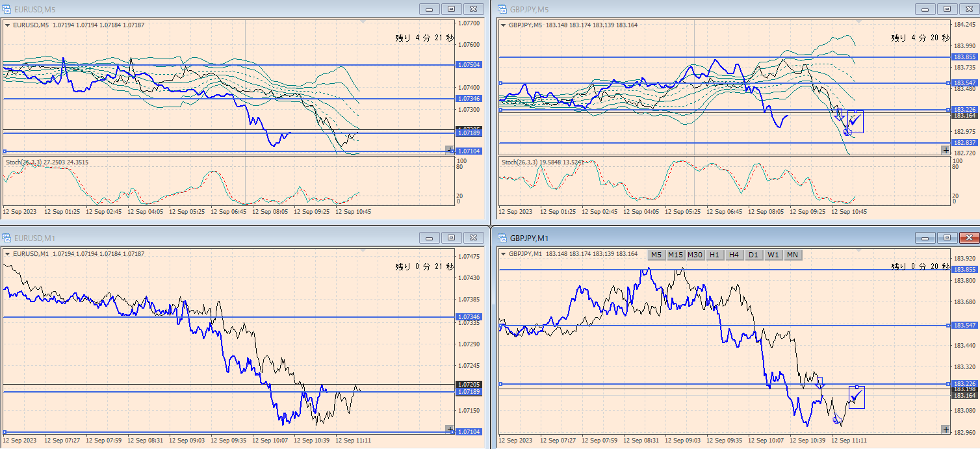The height and width of the screenshot is (449, 980).
Task: Maximize the EURUSD,M1 chart window
Action: [452, 238]
